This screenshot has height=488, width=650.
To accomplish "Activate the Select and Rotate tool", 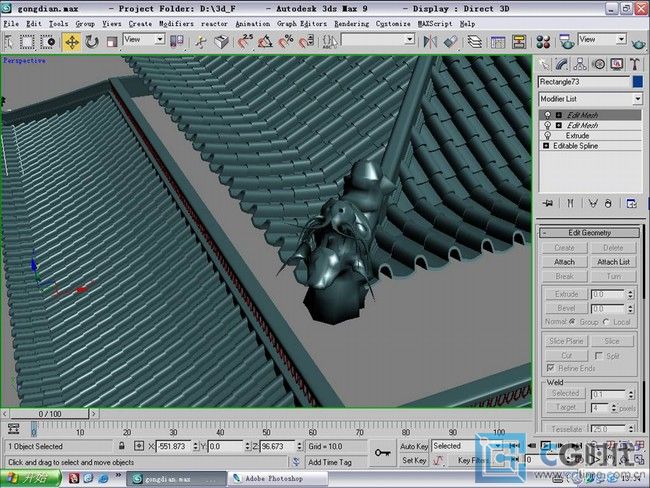I will 92,41.
